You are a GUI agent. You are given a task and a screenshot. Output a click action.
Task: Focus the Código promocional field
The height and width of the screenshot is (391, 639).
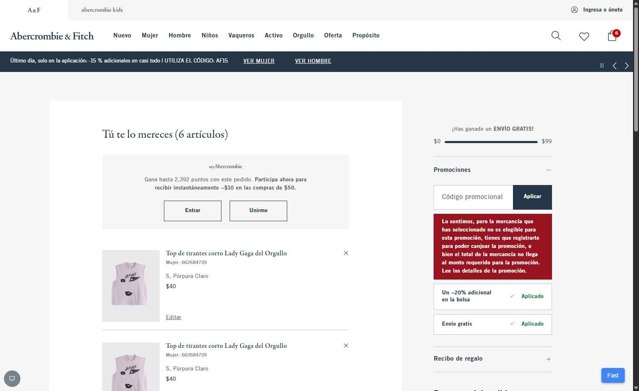pos(473,197)
